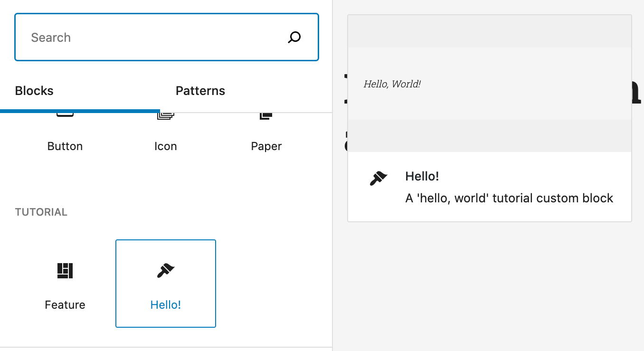This screenshot has height=351, width=644.
Task: Click the brush icon in Hello! block
Action: coord(166,271)
